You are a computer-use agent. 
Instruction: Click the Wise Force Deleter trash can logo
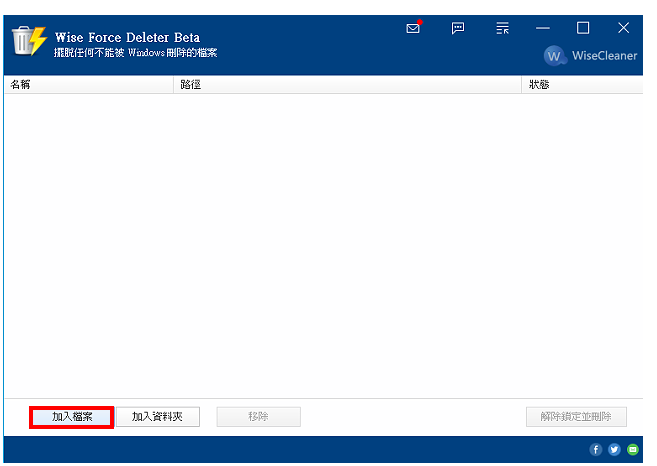tap(29, 41)
